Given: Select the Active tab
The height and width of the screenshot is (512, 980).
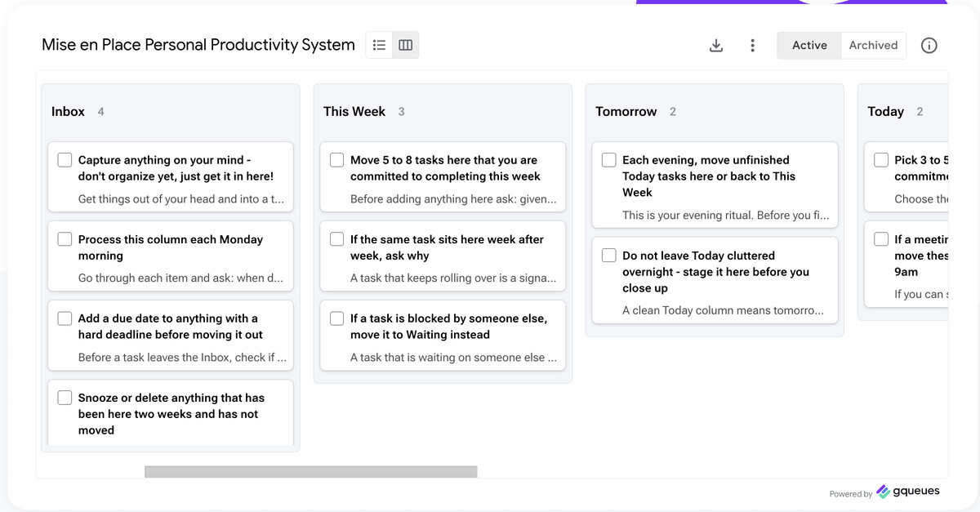Looking at the screenshot, I should pyautogui.click(x=809, y=45).
